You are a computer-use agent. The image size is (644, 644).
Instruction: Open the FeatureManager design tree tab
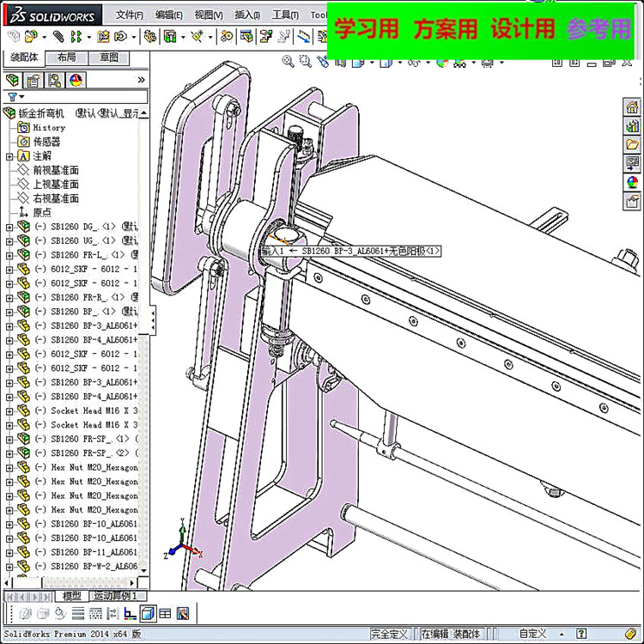tap(12, 80)
